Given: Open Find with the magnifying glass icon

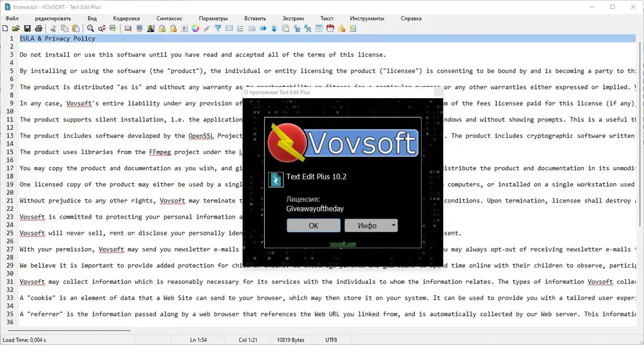Looking at the screenshot, I should coord(90,28).
